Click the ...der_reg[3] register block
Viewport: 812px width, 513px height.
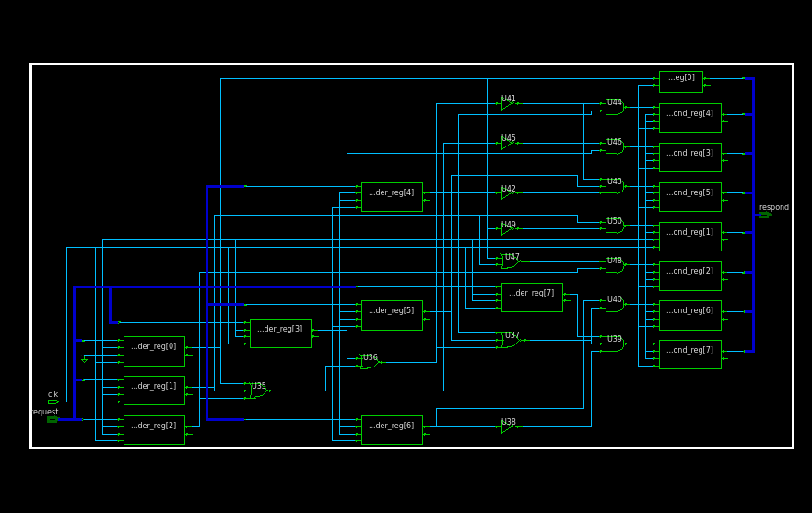pyautogui.click(x=280, y=333)
